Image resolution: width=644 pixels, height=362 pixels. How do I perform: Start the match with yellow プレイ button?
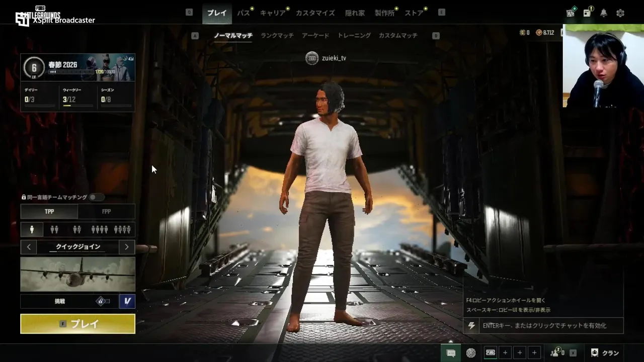[77, 324]
